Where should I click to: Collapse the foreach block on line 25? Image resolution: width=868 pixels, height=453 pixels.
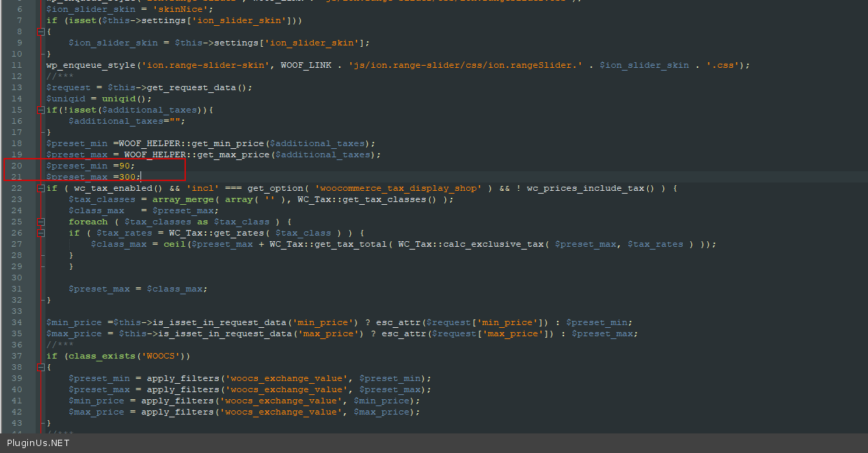[41, 222]
